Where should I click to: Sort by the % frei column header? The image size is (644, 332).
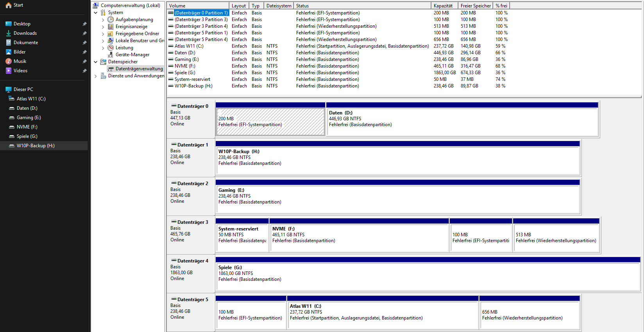click(x=501, y=6)
